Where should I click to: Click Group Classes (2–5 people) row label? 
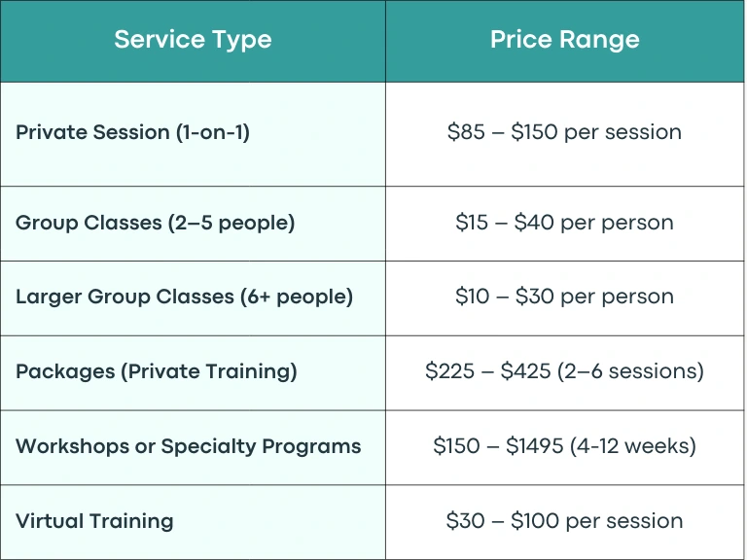point(156,223)
